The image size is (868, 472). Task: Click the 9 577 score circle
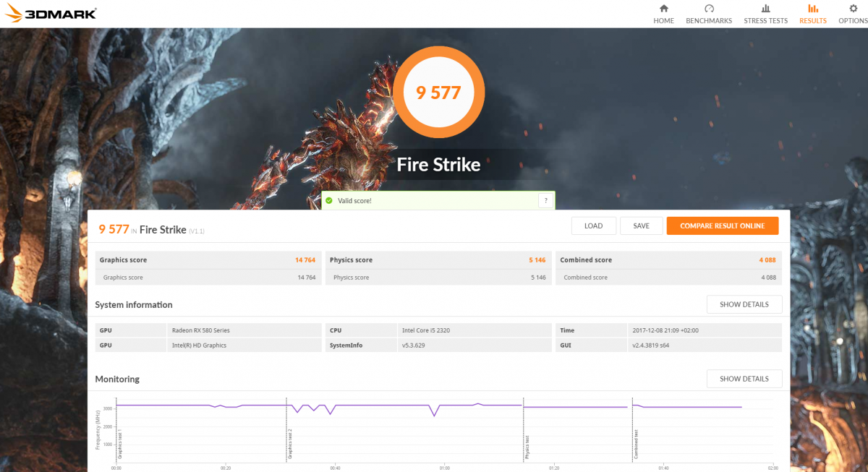[438, 92]
